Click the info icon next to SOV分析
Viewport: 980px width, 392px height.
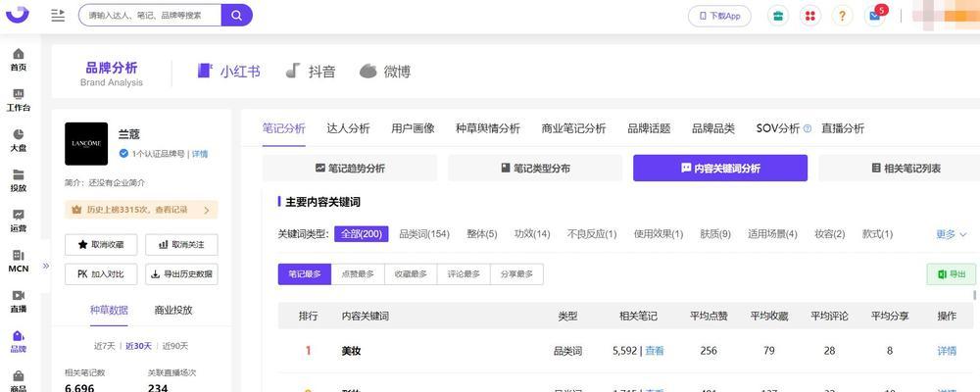point(808,128)
